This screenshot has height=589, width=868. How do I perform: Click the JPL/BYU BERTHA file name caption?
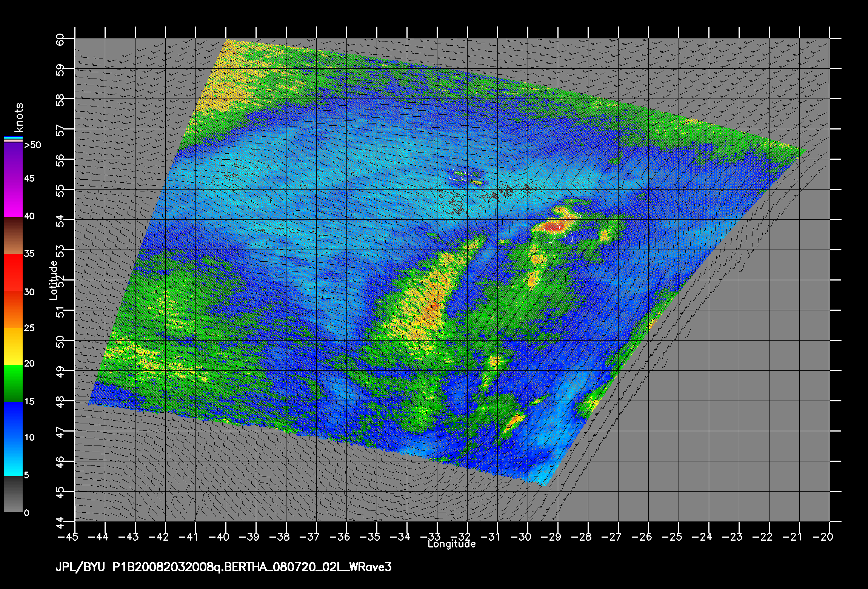tap(223, 567)
